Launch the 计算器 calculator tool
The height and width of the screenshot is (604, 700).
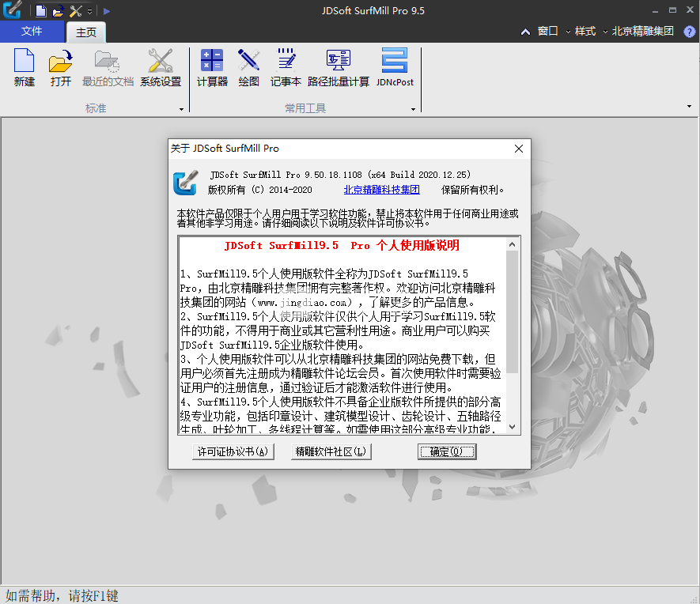coord(212,68)
